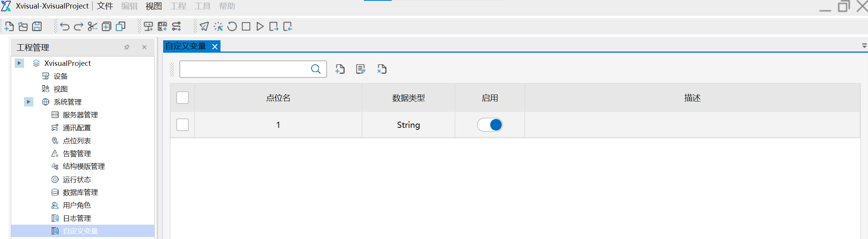Click the Save project toolbar icon
868x239 pixels.
[x=37, y=26]
